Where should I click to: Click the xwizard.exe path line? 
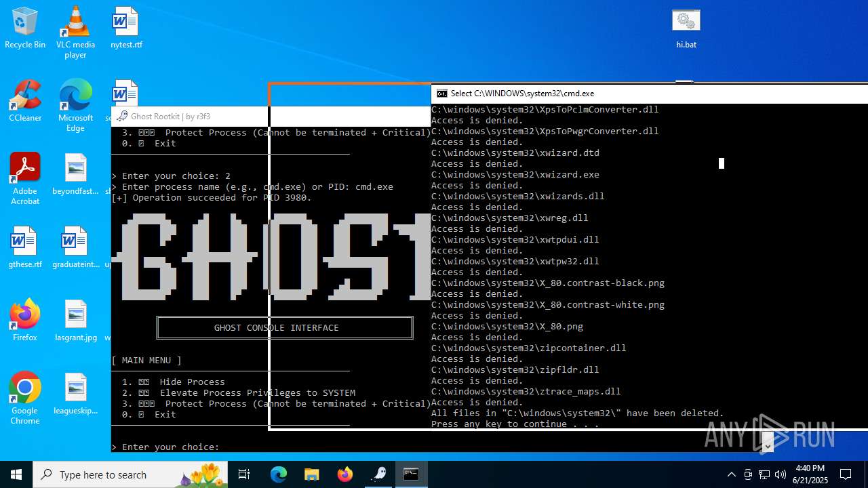pos(515,175)
